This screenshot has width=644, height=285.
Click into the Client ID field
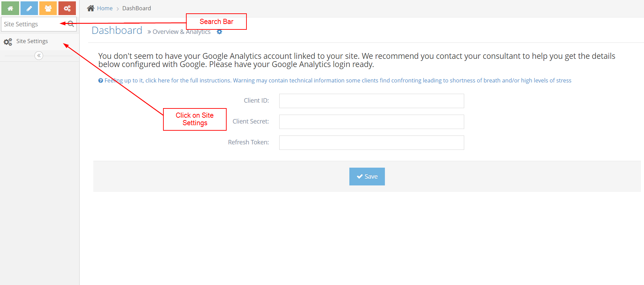pyautogui.click(x=371, y=101)
